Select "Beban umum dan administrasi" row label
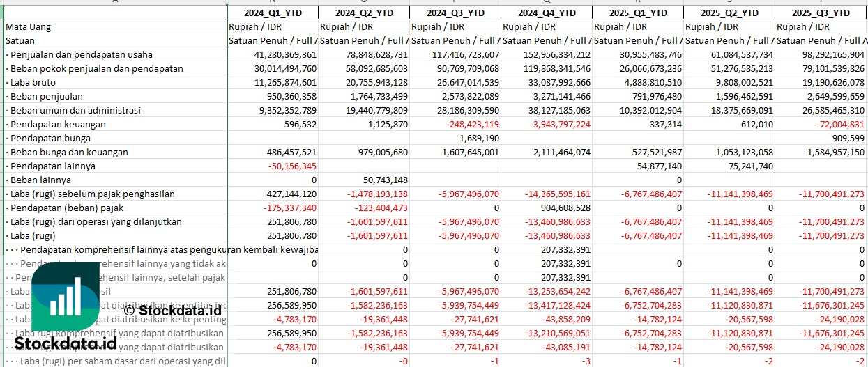868x367 pixels. pos(75,110)
